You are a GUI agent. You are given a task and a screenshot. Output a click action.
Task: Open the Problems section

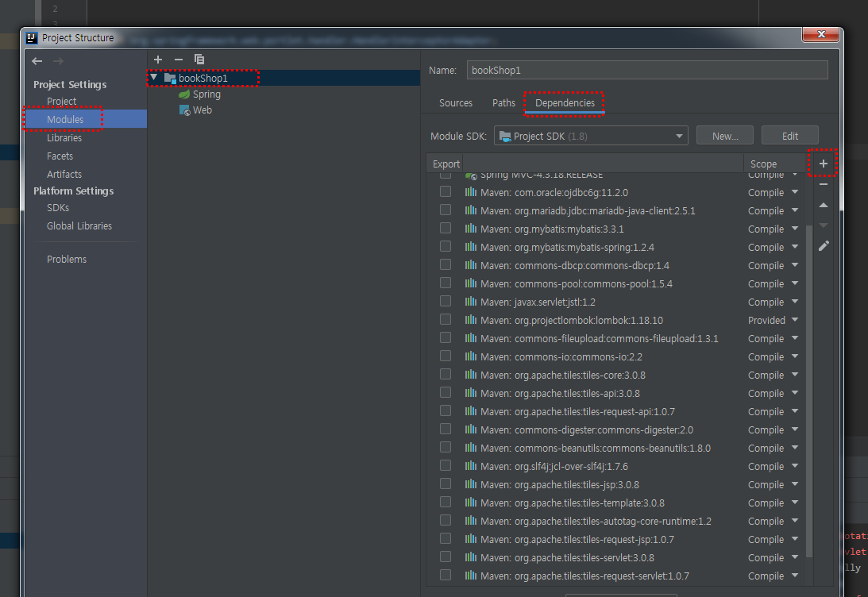pos(67,259)
